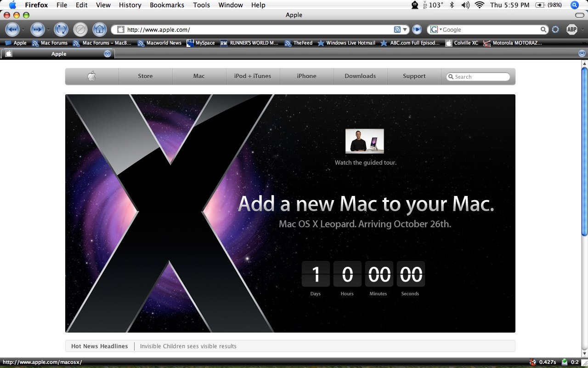The width and height of the screenshot is (588, 368).
Task: Click the Go arrow button beside the URL
Action: click(417, 29)
